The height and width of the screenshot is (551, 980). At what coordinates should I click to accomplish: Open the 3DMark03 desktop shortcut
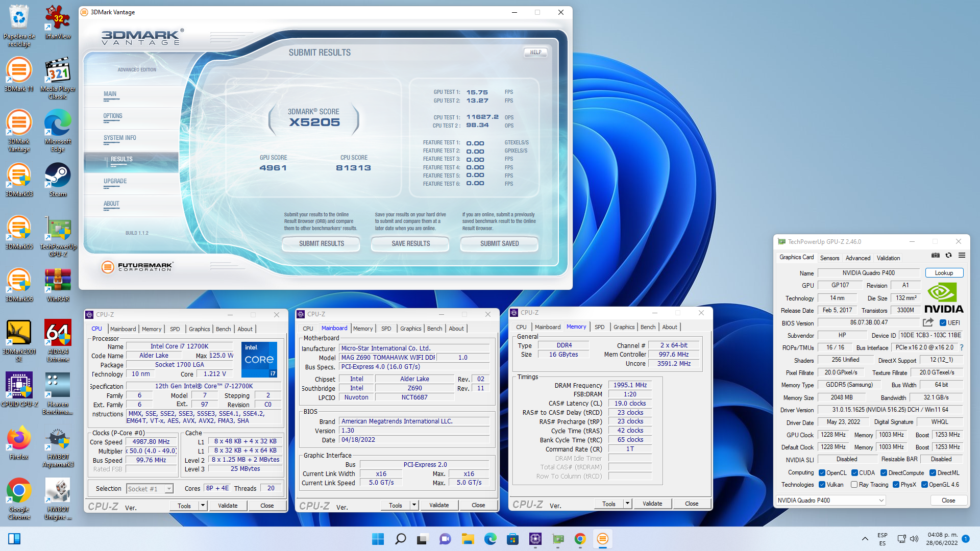pos(19,180)
